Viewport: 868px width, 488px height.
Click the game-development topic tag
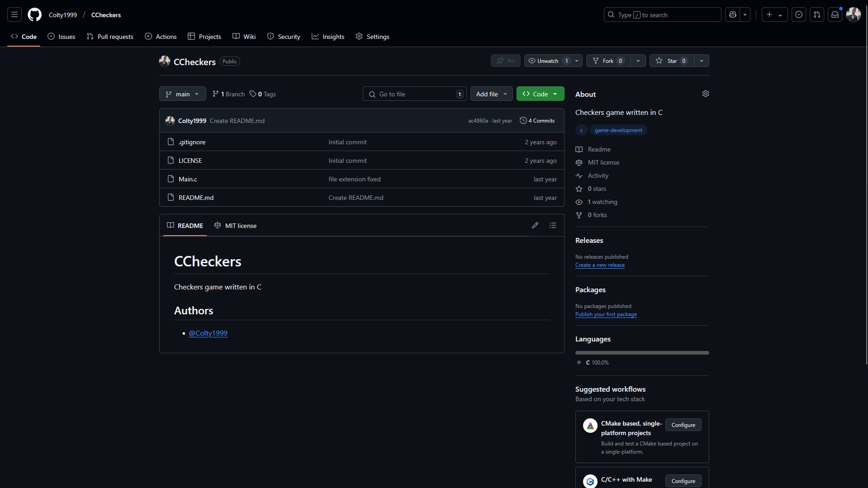618,130
